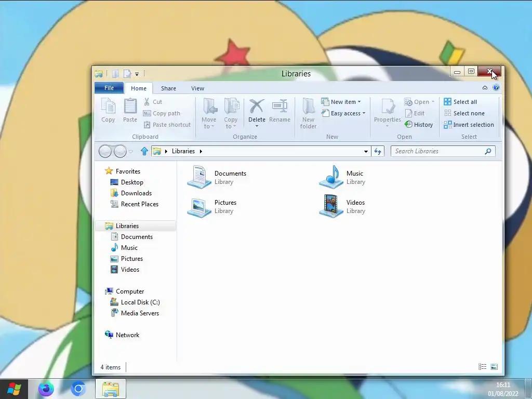Click Libraries in the address bar

183,151
